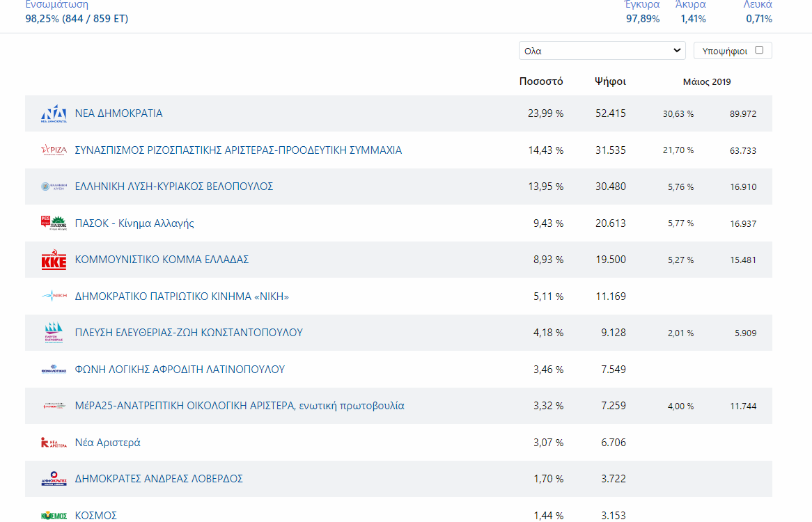Click the Πλεύση Ελευθερίας sailboat logo

coord(54,333)
